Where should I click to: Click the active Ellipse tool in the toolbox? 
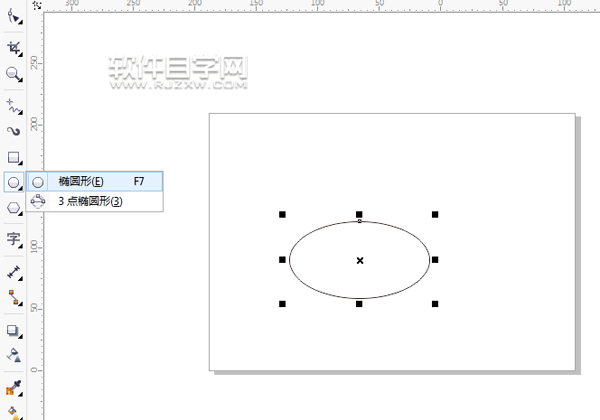tap(14, 182)
